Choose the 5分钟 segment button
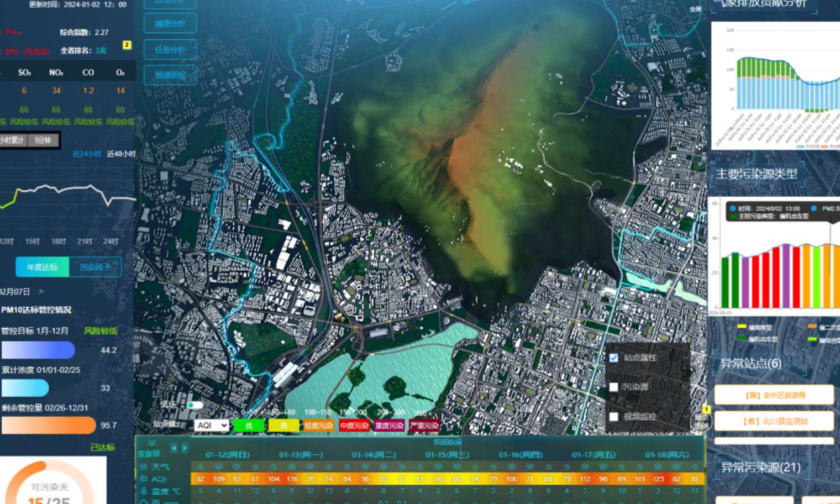 [x=43, y=140]
